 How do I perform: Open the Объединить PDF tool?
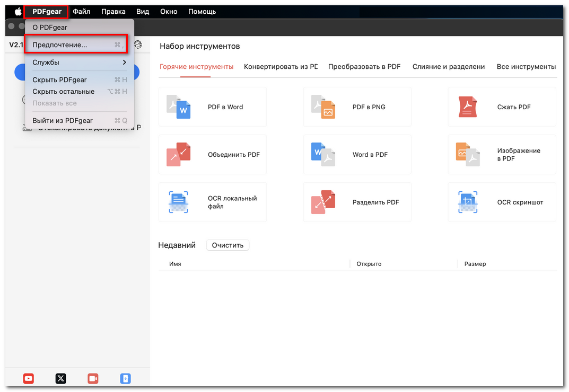pos(212,155)
